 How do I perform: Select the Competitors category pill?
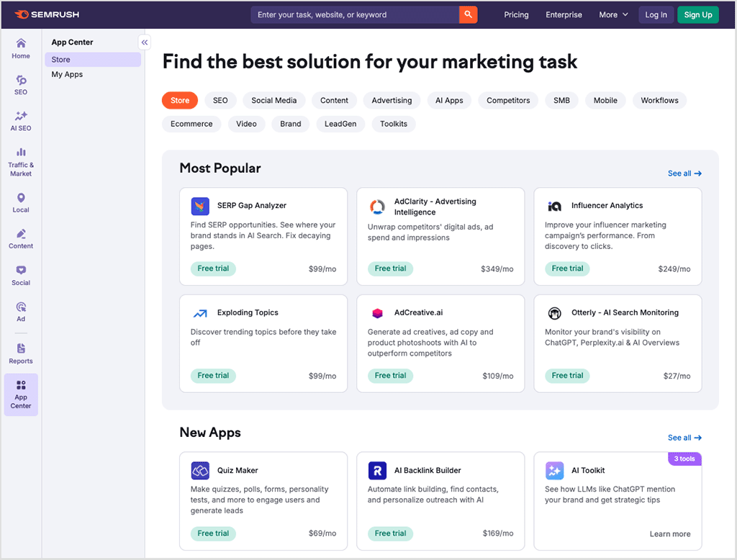[x=508, y=101]
